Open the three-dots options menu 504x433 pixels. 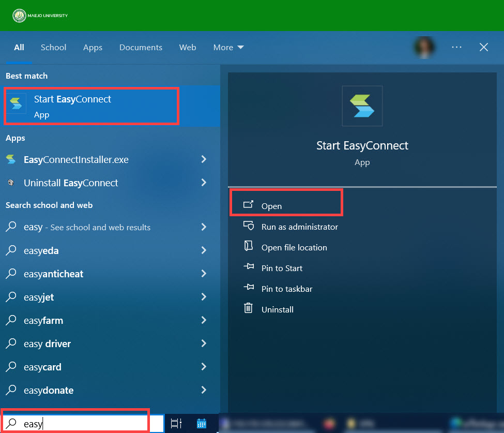[x=456, y=47]
